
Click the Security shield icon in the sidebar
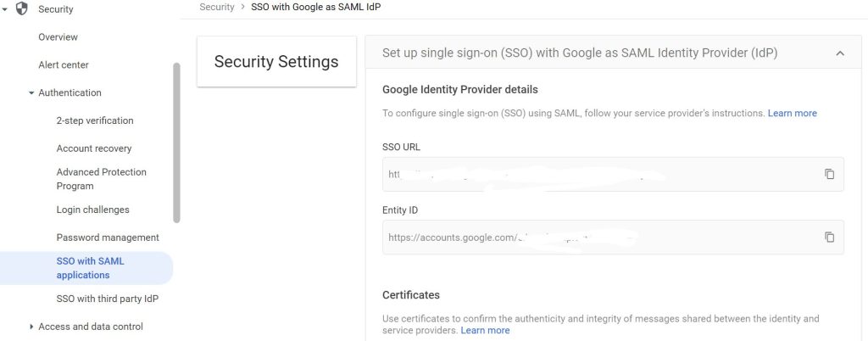(21, 8)
